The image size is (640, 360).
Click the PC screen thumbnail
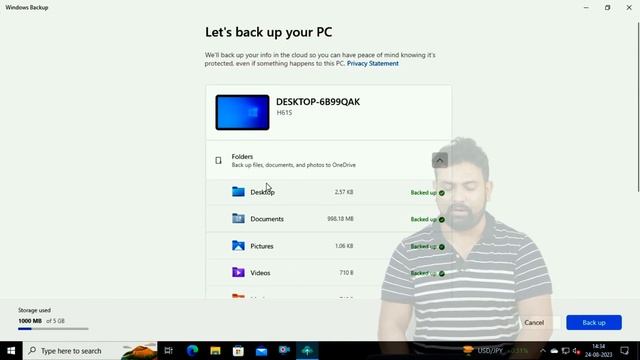pos(242,112)
